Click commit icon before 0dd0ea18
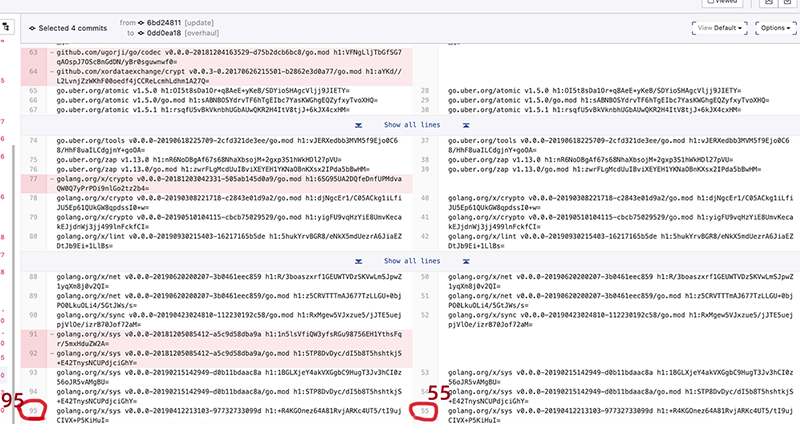 click(141, 33)
